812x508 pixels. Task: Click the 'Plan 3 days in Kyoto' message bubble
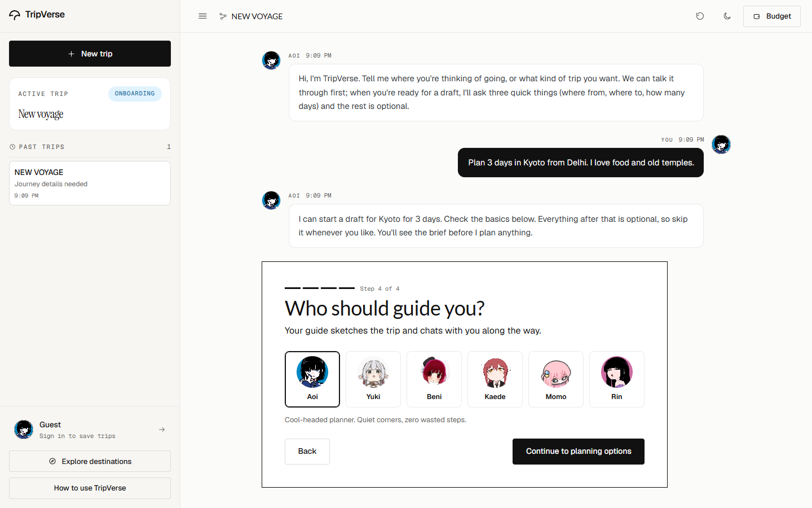pyautogui.click(x=581, y=163)
